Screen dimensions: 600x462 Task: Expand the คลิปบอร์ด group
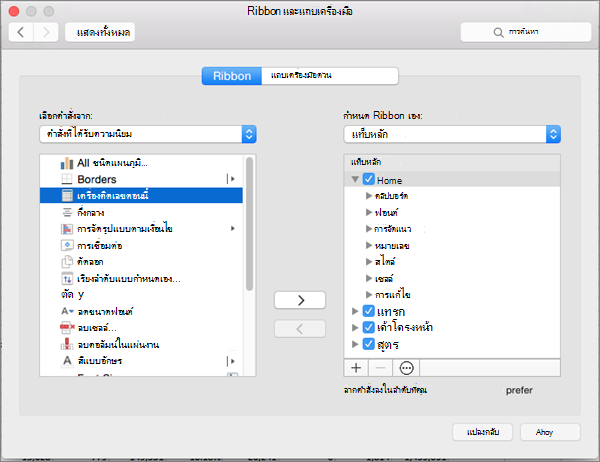tap(369, 196)
